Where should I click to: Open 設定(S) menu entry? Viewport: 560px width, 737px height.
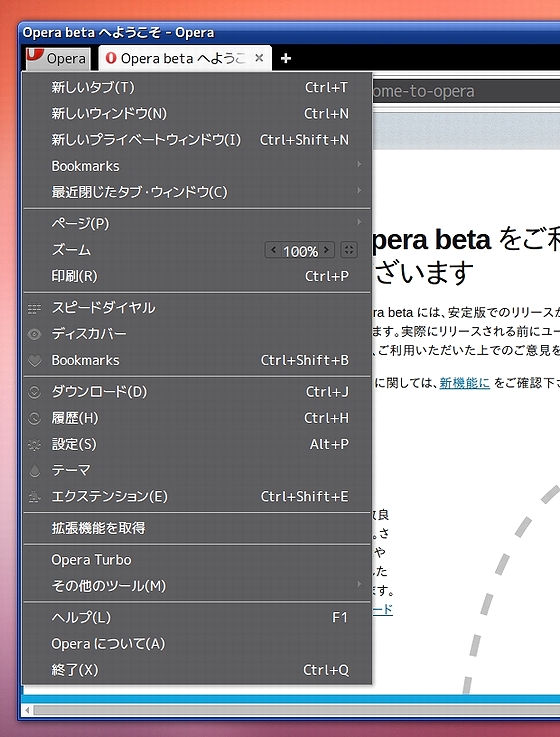tap(197, 445)
